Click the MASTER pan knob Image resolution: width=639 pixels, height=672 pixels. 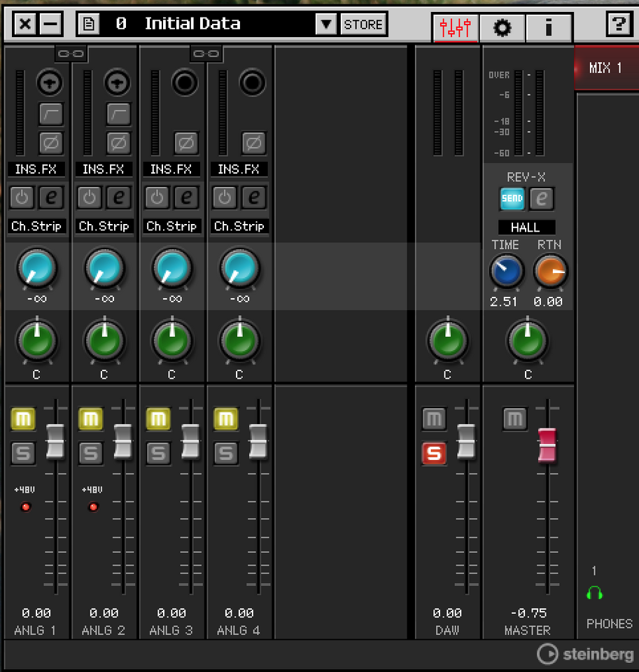(x=528, y=341)
